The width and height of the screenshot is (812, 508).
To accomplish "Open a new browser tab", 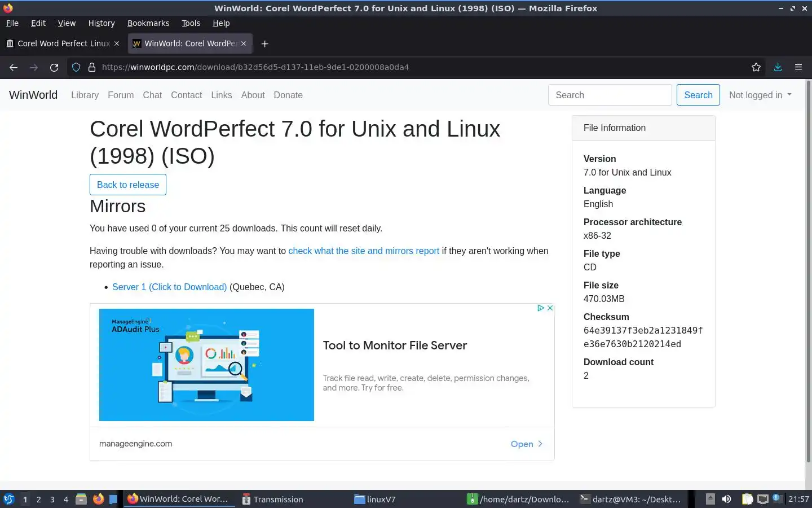I will click(x=264, y=43).
